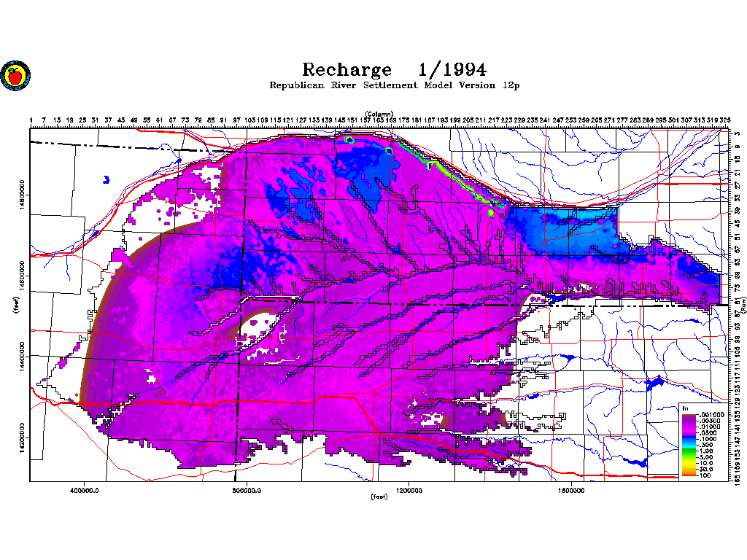Click the cyan band of the legend color bar
747x560 pixels.
(689, 446)
